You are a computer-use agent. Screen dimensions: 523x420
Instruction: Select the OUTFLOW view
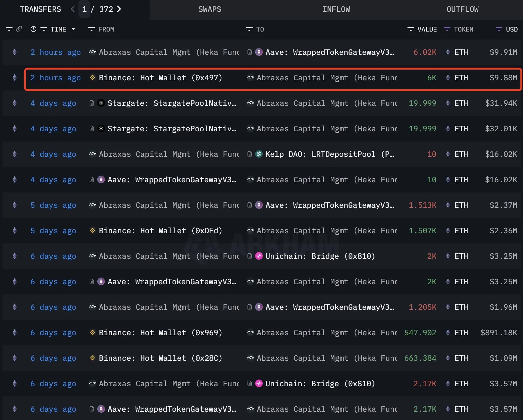462,9
